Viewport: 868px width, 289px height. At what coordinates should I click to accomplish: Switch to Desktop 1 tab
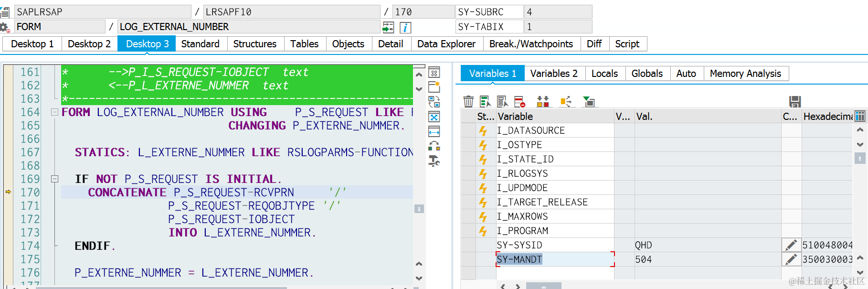[x=32, y=44]
